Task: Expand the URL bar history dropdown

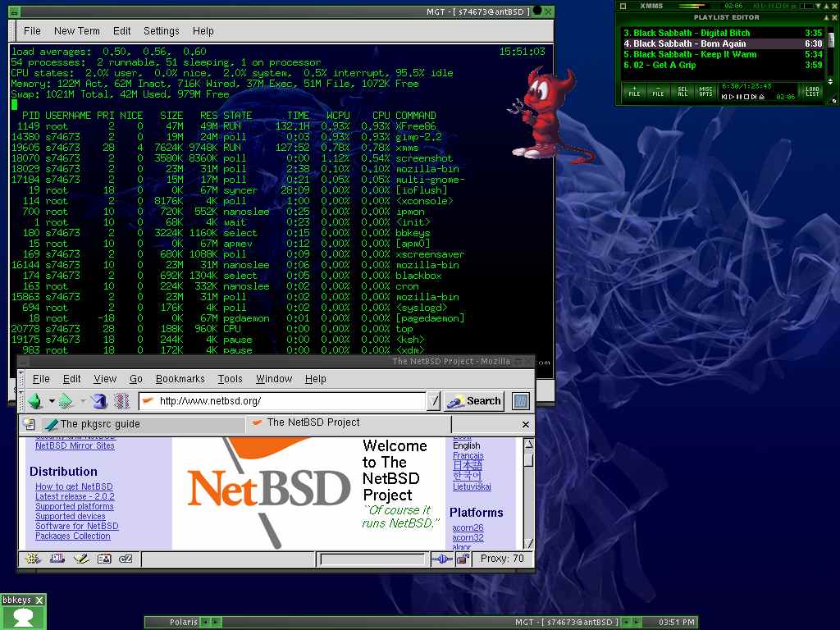Action: 434,401
